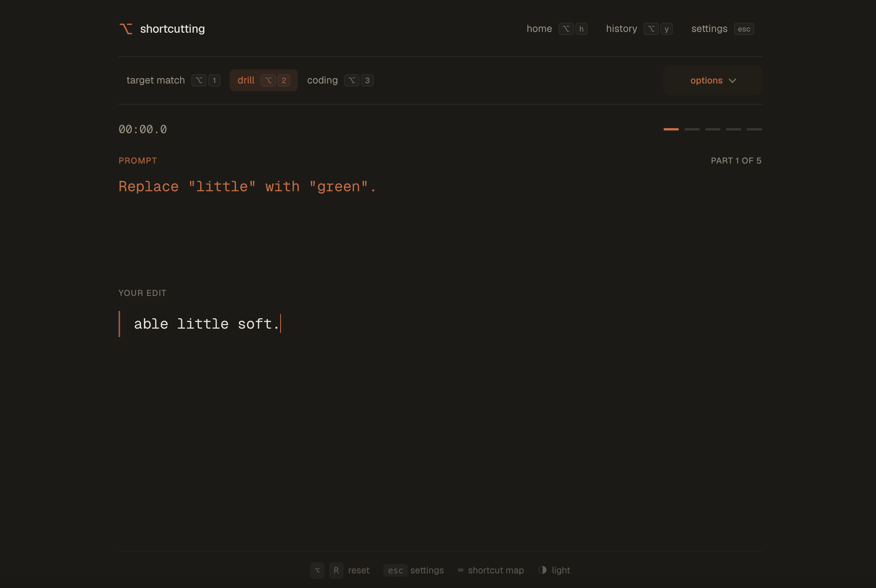Click the 1 key badge in target match tab
This screenshot has height=588, width=876.
(x=214, y=80)
